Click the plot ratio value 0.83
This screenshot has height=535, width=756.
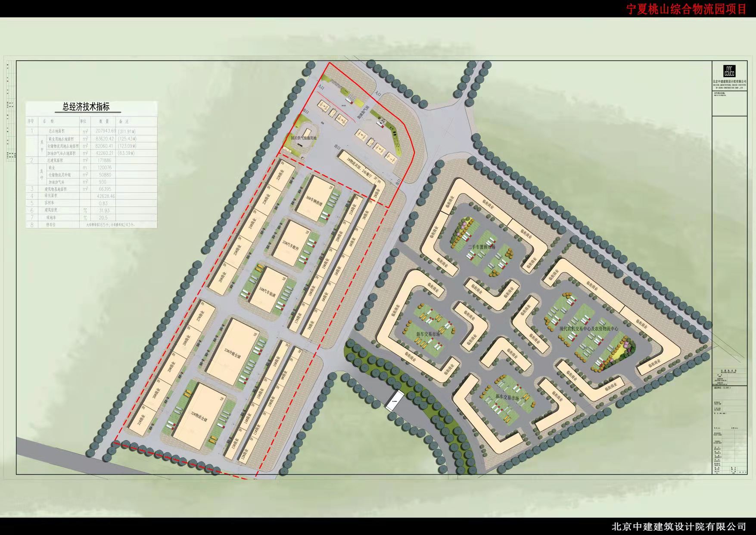[103, 203]
